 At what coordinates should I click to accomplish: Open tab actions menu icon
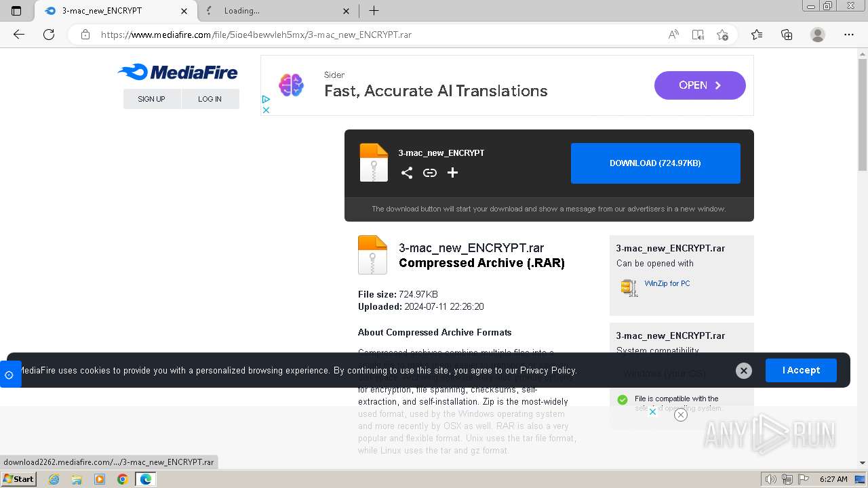point(16,11)
